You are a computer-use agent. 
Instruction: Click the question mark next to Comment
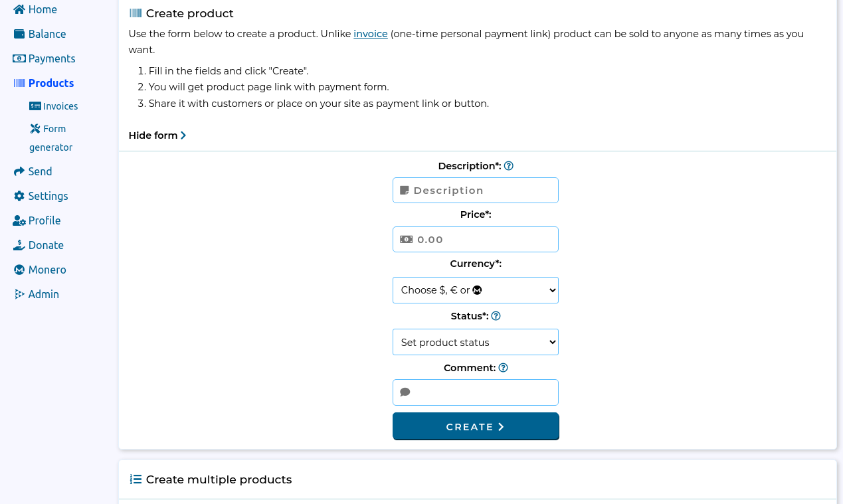tap(503, 368)
